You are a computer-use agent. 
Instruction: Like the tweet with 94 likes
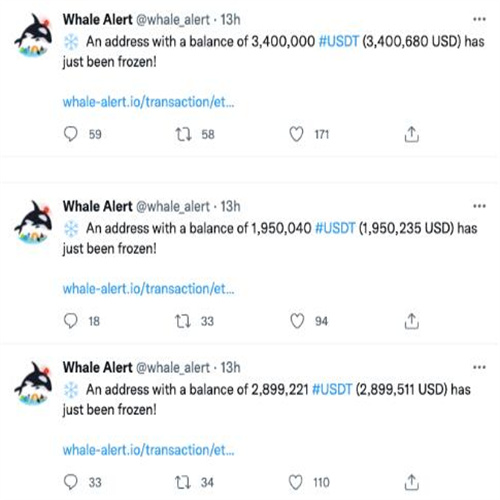coord(297,321)
